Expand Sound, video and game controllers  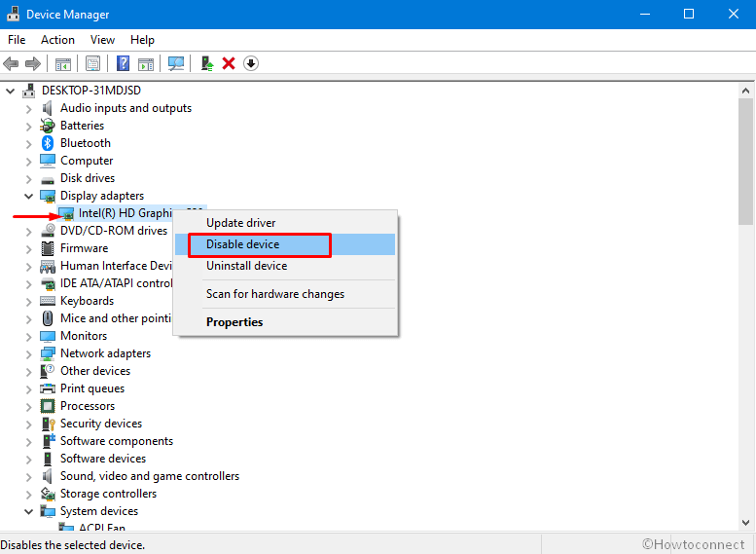pyautogui.click(x=29, y=477)
